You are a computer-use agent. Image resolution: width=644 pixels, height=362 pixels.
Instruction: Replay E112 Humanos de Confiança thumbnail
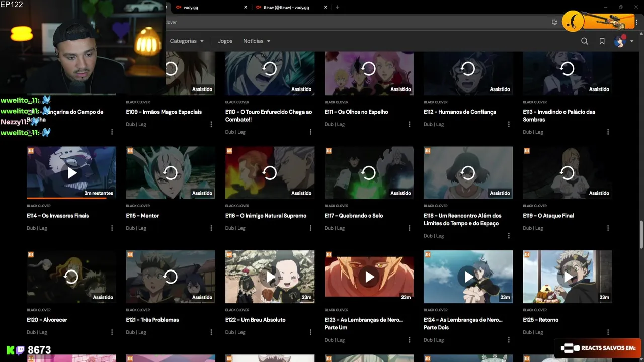coord(468,69)
